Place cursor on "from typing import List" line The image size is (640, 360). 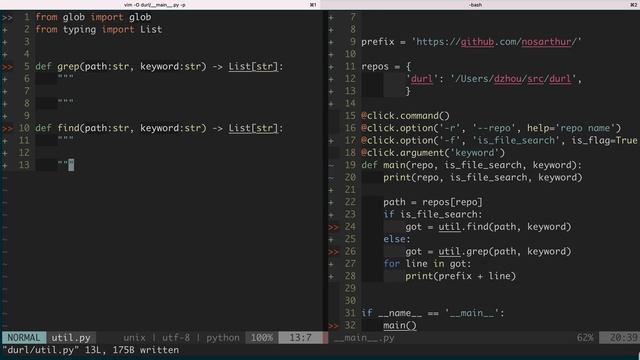[x=99, y=29]
